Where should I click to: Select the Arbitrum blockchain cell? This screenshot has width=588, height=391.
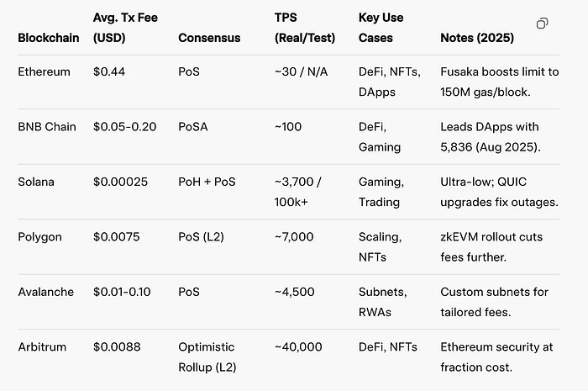coord(44,346)
